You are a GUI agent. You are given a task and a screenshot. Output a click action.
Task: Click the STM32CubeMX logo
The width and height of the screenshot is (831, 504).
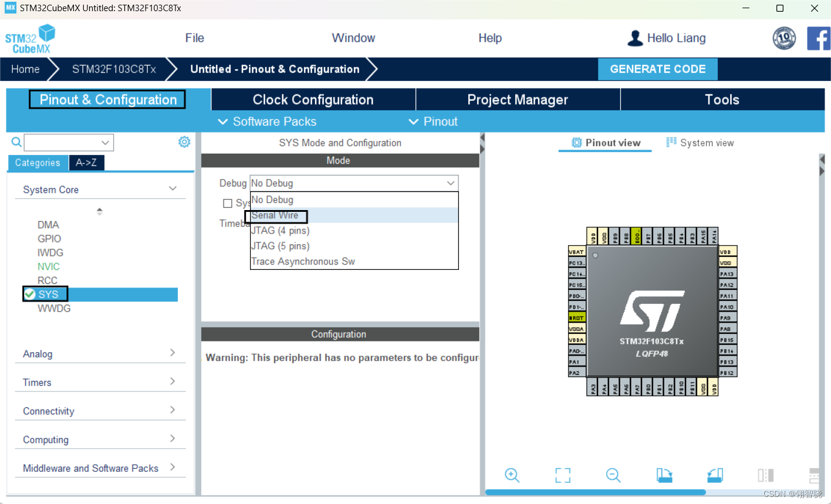30,39
